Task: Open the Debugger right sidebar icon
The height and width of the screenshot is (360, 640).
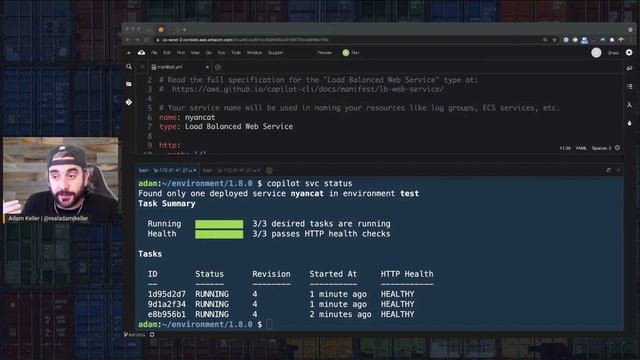Action: click(629, 123)
